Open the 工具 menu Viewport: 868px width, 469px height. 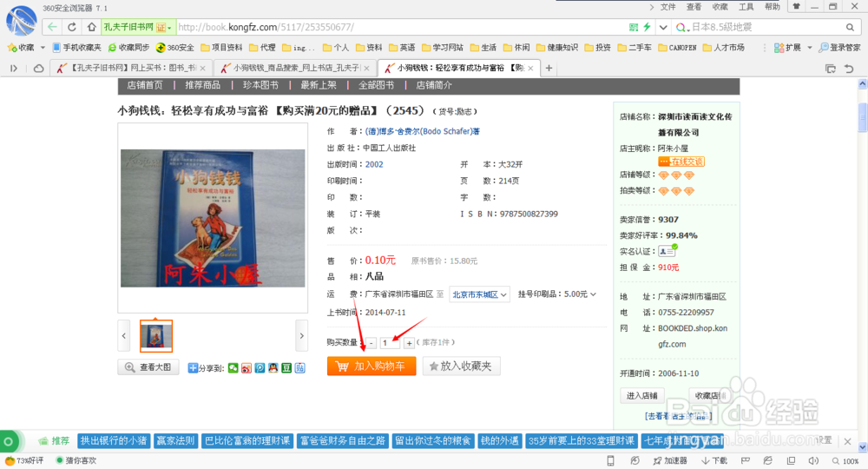(x=746, y=7)
